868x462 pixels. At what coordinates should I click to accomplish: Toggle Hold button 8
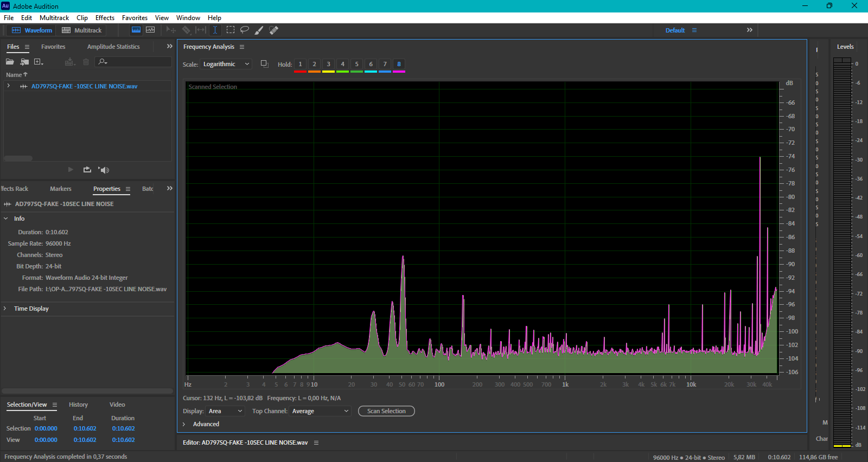pos(399,65)
